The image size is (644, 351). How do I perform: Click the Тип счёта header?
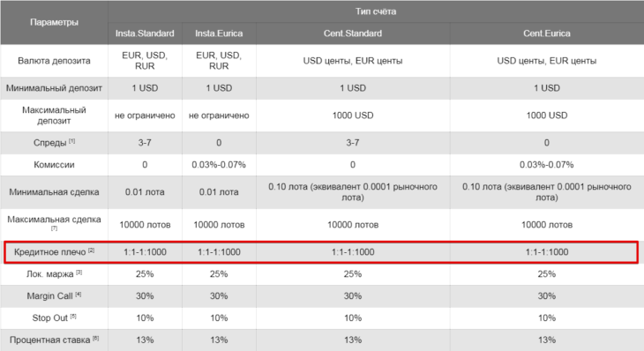(x=376, y=11)
